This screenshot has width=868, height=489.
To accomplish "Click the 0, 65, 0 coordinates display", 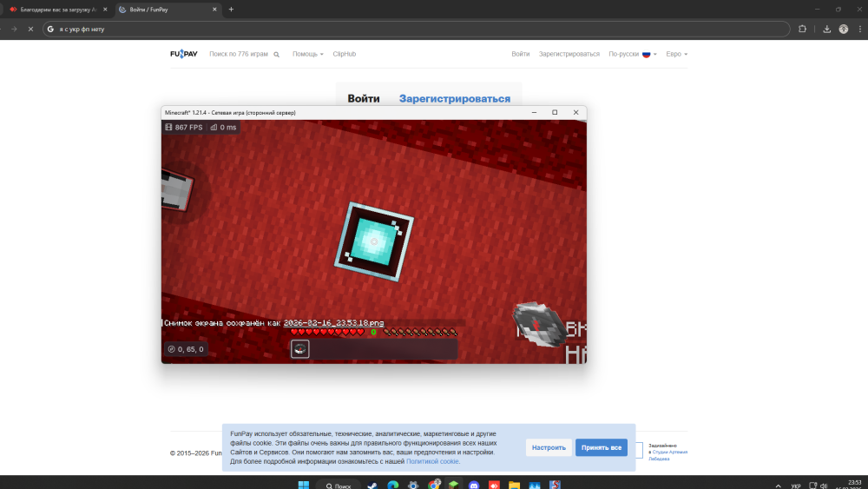I will 186,349.
